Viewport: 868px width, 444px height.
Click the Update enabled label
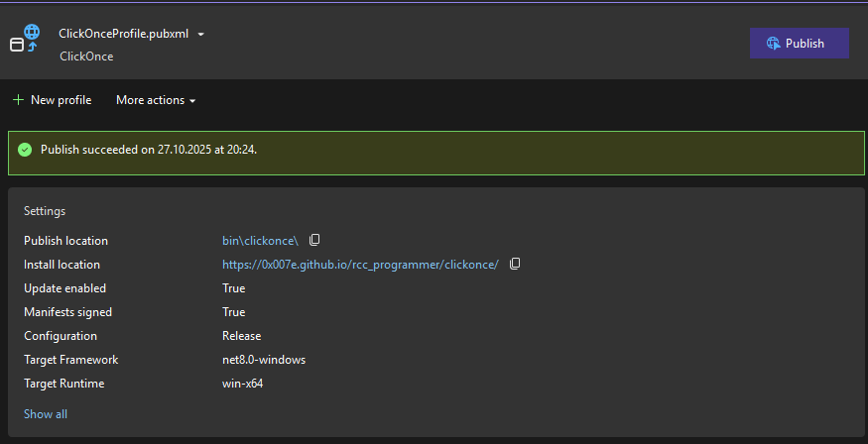pyautogui.click(x=64, y=288)
